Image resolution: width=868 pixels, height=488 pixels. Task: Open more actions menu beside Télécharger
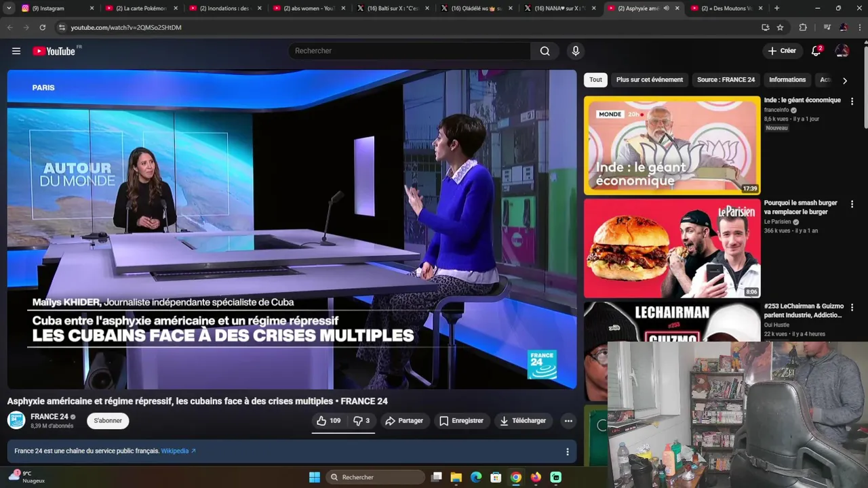click(568, 421)
